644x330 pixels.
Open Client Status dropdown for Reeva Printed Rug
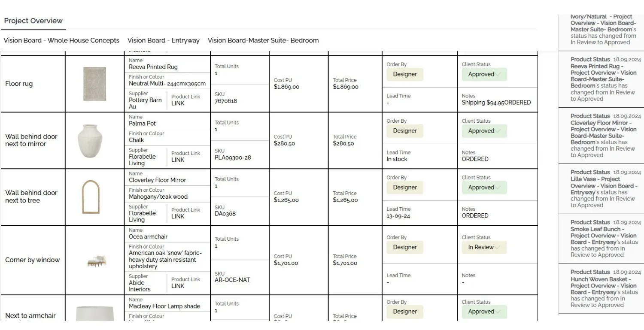point(484,74)
